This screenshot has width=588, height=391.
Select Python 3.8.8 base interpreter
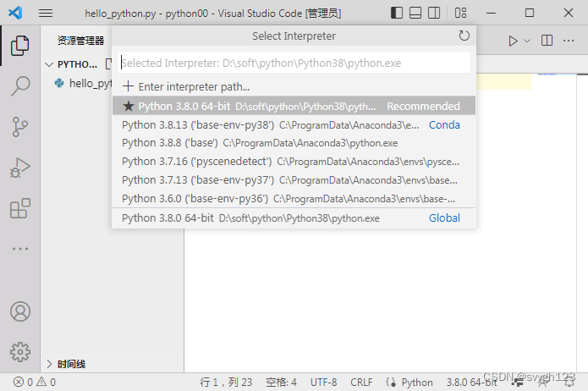(x=294, y=143)
